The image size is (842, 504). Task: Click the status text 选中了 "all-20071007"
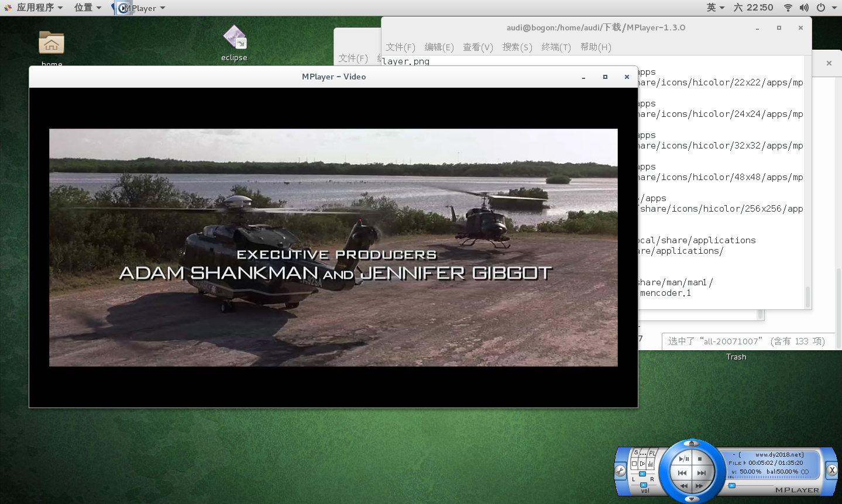746,341
